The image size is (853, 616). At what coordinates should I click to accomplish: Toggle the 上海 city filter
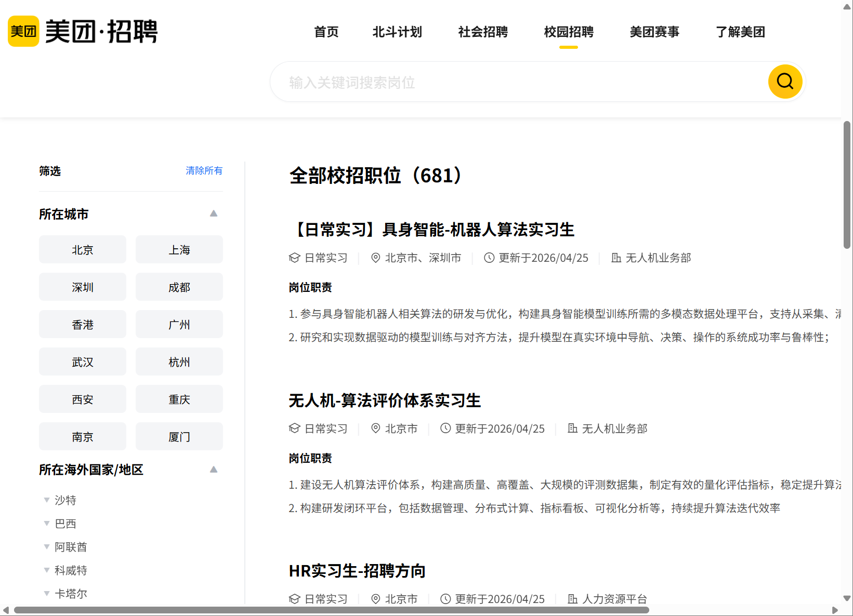179,250
